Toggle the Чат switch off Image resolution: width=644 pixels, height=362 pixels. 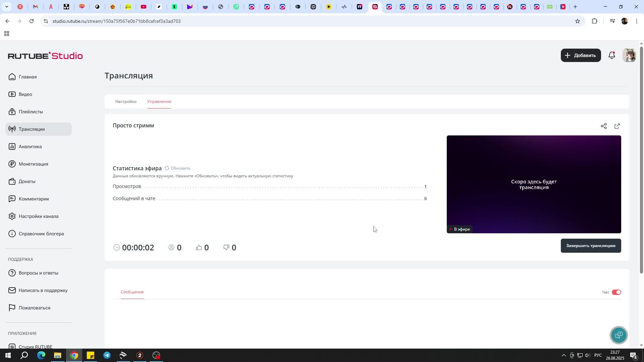coord(616,292)
